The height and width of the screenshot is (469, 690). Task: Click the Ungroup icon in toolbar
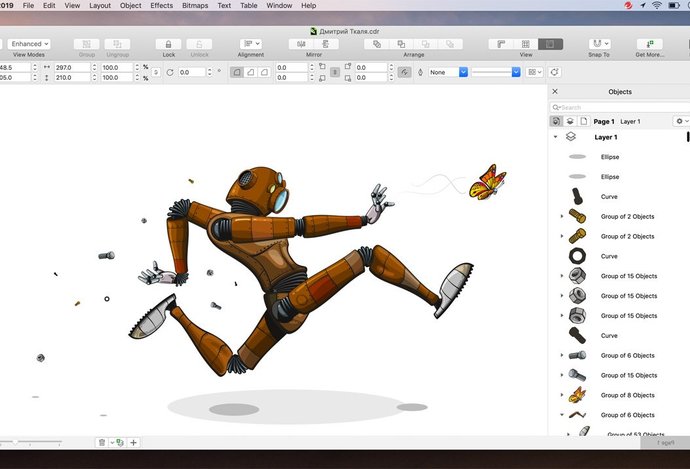117,44
